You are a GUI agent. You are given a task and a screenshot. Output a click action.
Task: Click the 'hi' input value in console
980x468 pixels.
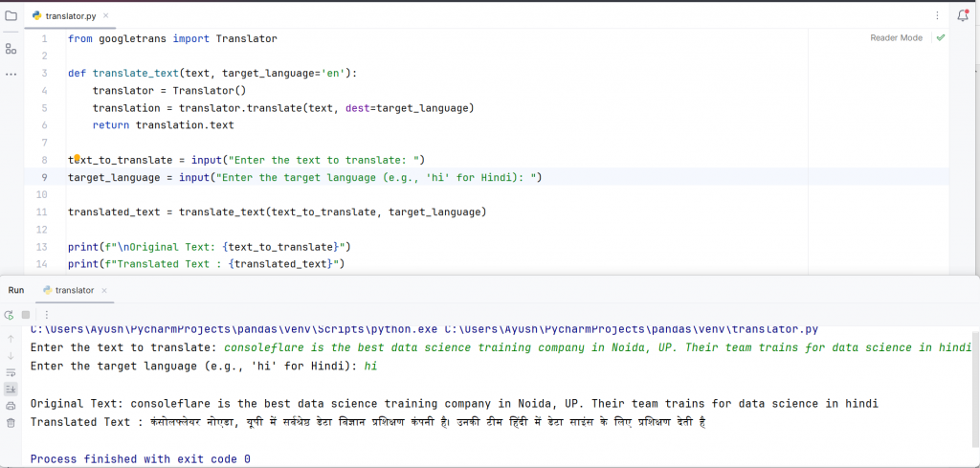(370, 367)
